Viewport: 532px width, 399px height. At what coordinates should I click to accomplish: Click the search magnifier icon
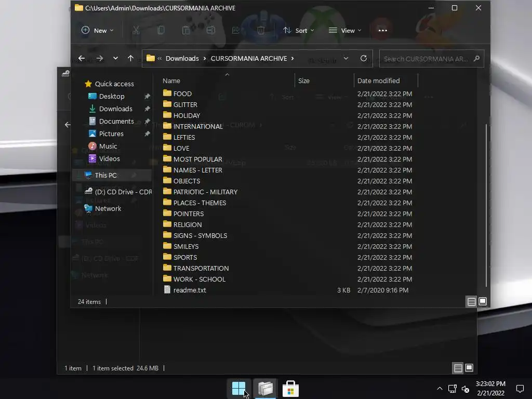click(x=476, y=58)
